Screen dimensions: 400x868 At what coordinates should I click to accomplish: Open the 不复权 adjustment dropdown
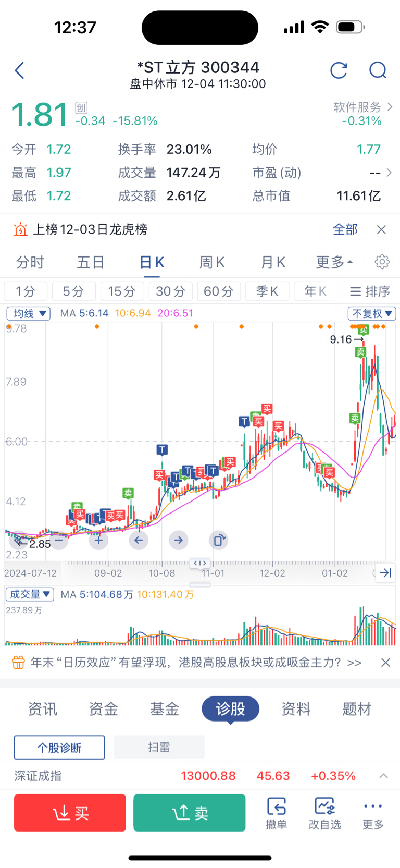(372, 313)
